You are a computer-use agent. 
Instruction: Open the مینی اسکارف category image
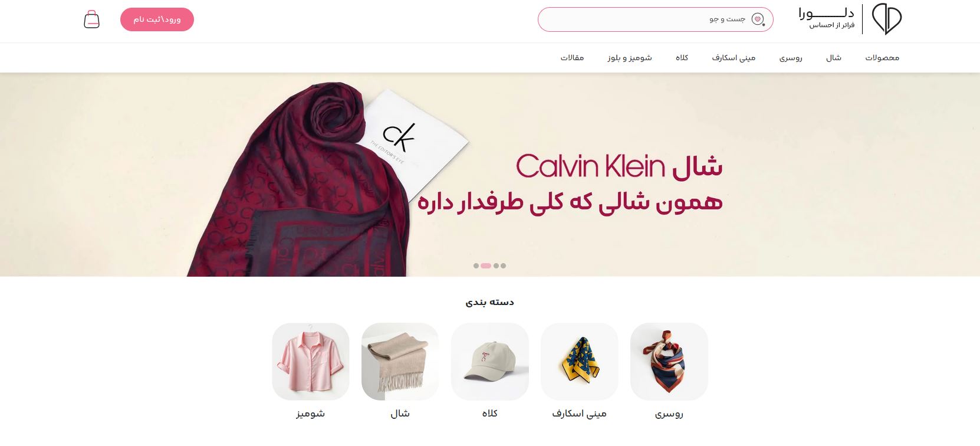[x=579, y=362]
